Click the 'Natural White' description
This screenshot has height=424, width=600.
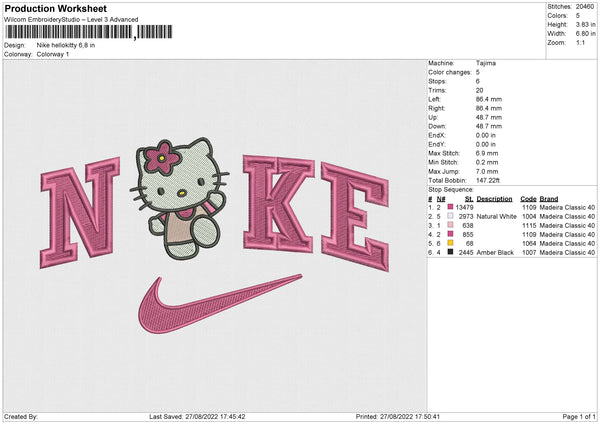click(x=497, y=217)
